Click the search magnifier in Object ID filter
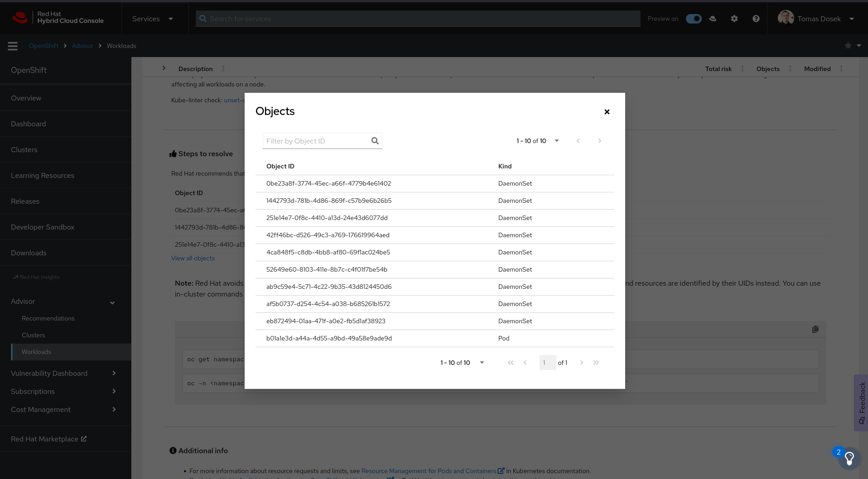Image resolution: width=868 pixels, height=479 pixels. click(x=375, y=141)
